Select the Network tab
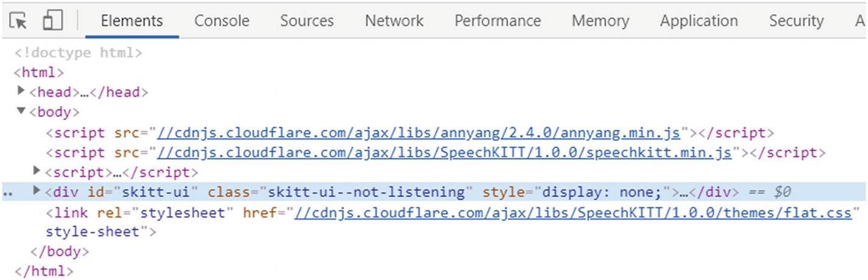 click(394, 21)
